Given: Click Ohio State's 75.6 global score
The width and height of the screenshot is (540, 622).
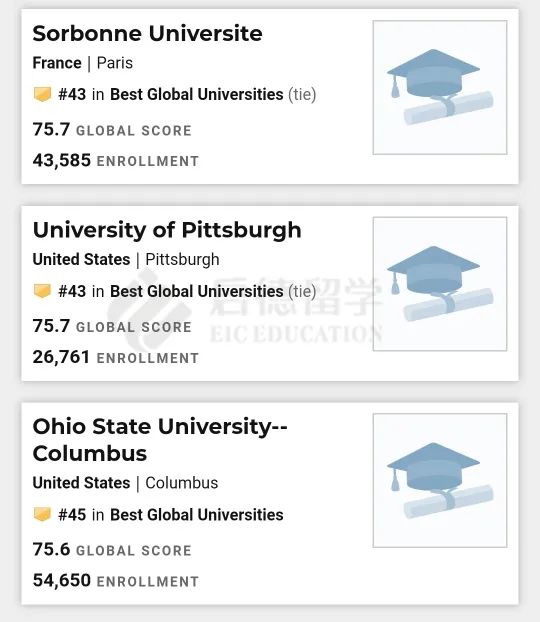Looking at the screenshot, I should (x=51, y=549).
